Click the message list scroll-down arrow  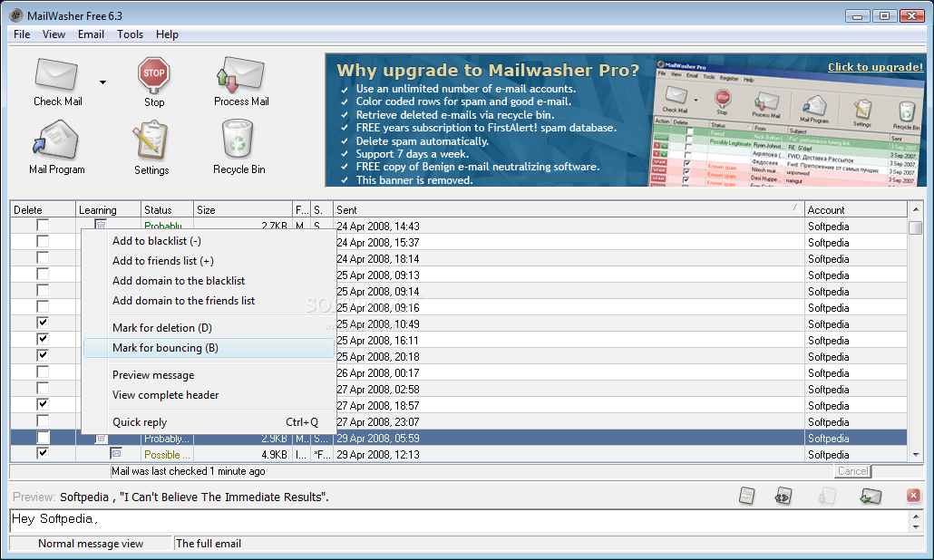916,455
